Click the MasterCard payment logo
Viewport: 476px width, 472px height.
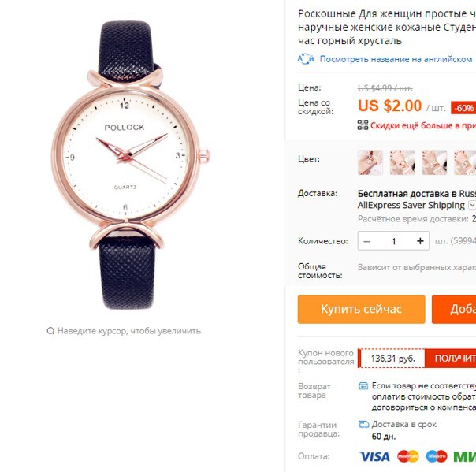coord(408,456)
